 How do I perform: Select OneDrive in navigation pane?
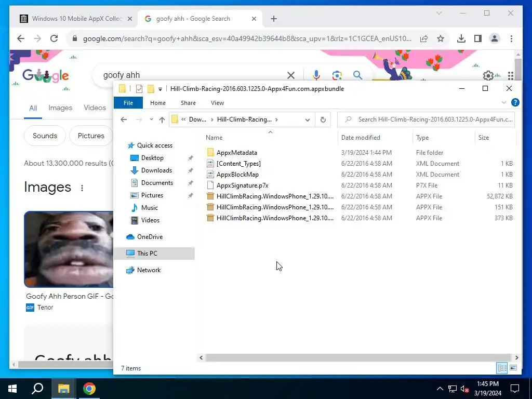click(x=150, y=237)
